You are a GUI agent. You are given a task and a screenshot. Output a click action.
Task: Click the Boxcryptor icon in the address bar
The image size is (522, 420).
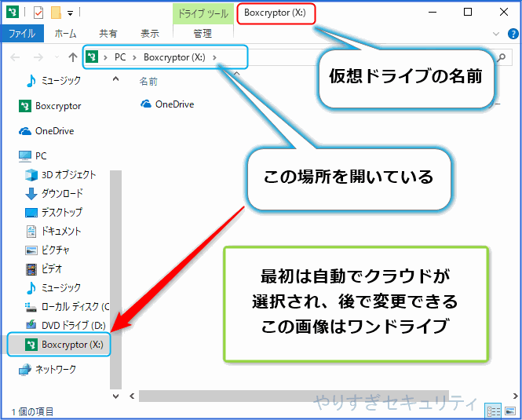(92, 57)
